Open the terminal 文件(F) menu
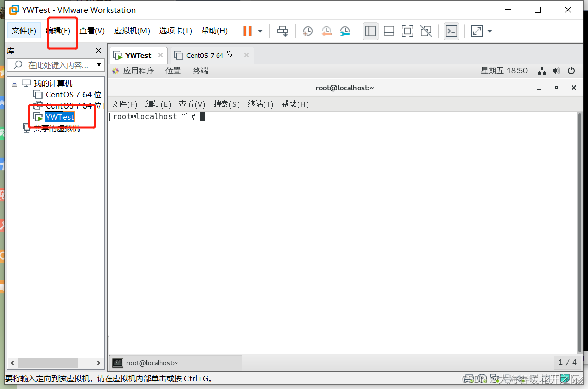 (x=124, y=104)
